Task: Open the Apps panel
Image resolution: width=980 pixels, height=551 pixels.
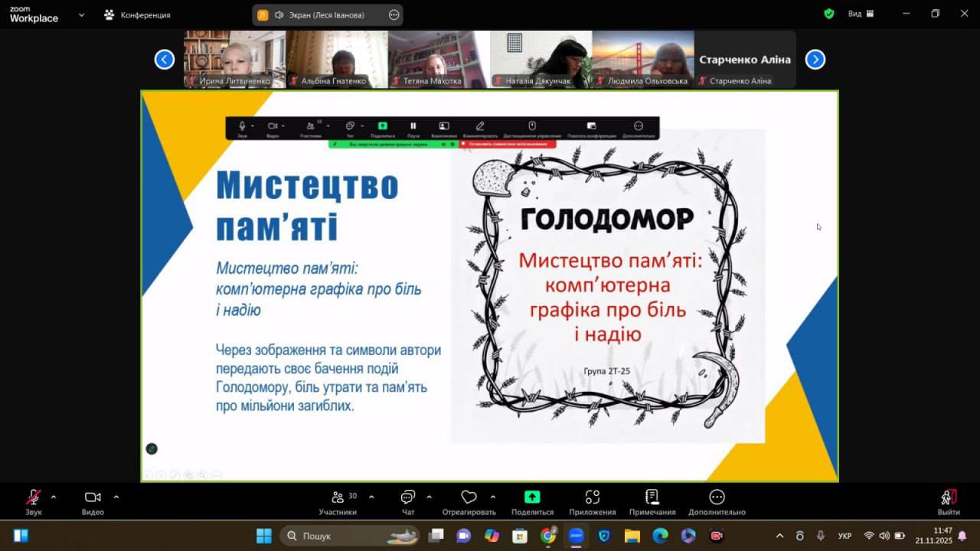Action: click(592, 501)
